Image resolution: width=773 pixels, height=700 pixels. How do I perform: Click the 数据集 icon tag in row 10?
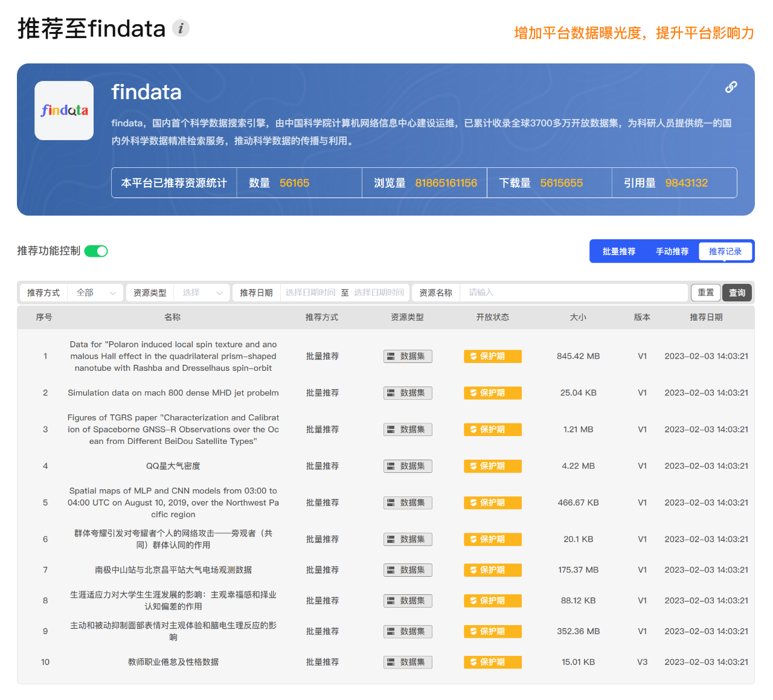408,663
